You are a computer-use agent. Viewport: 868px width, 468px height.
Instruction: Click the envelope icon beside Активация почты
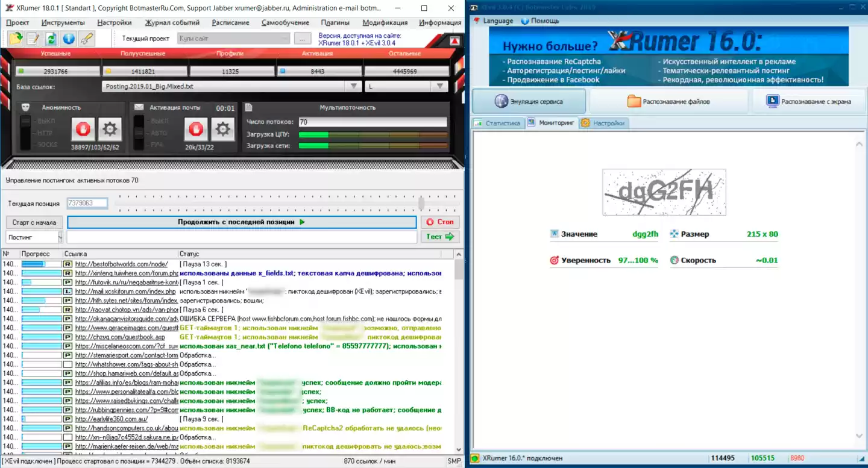[139, 107]
